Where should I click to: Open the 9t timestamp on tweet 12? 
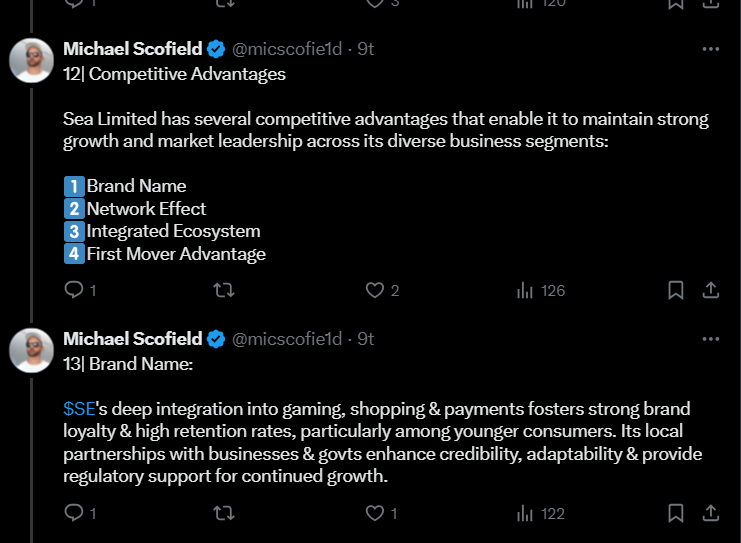click(366, 49)
